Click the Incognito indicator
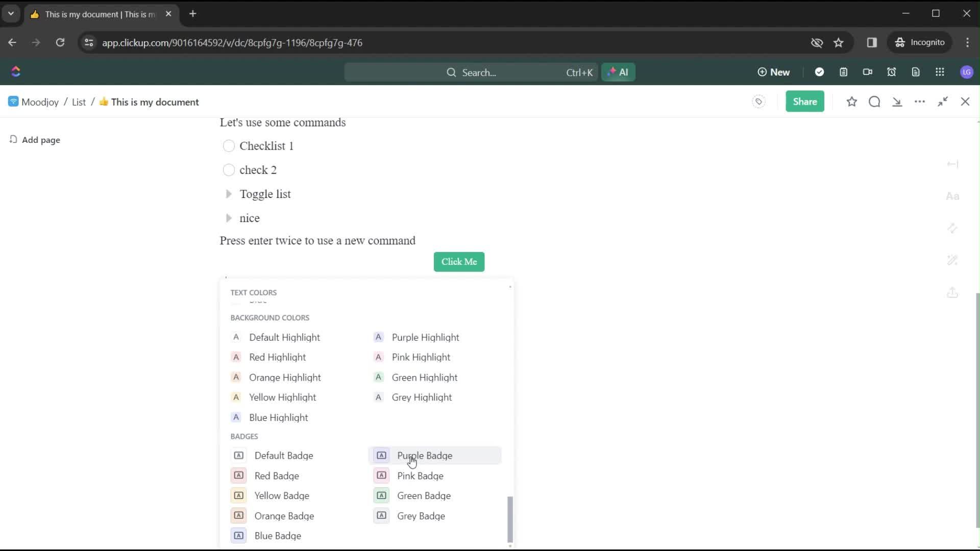 tap(920, 42)
